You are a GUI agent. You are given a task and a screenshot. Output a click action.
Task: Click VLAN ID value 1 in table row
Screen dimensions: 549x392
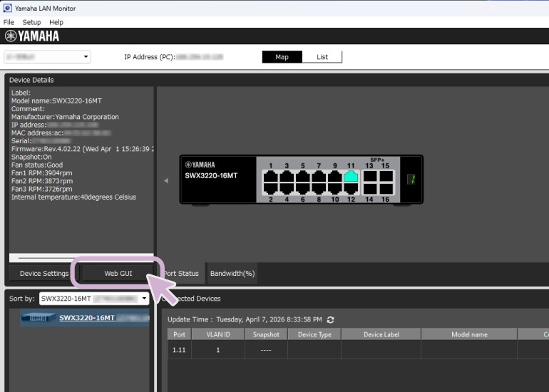(218, 350)
